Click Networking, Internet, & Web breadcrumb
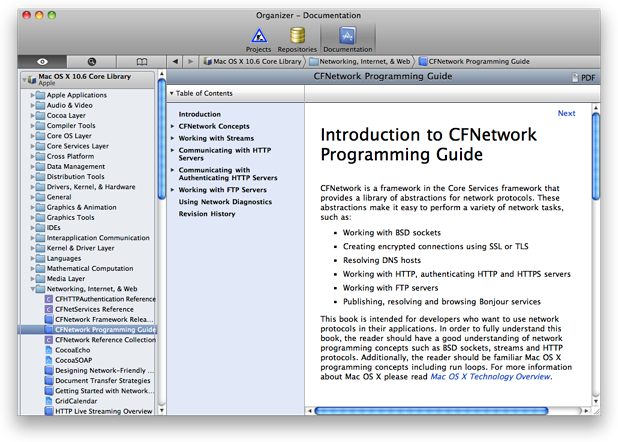 tap(360, 62)
